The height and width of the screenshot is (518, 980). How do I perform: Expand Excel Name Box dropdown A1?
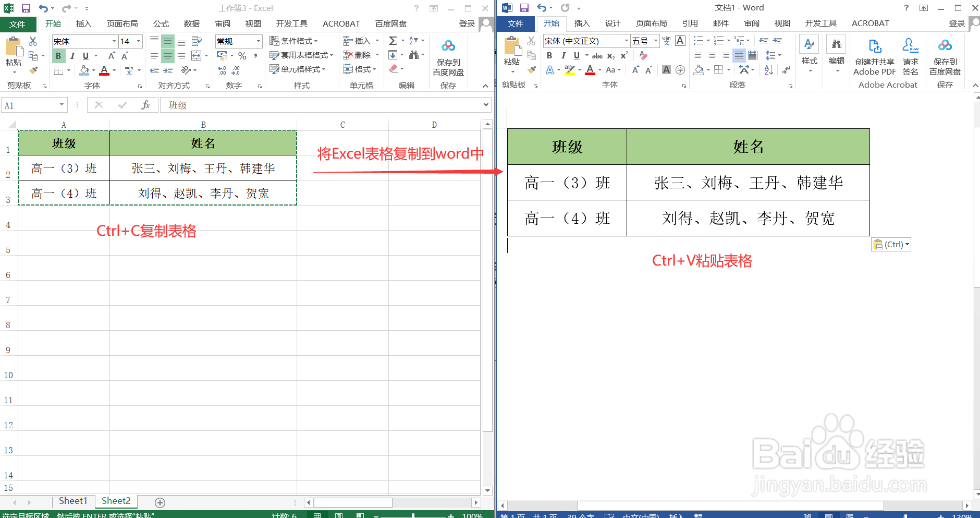coord(62,105)
